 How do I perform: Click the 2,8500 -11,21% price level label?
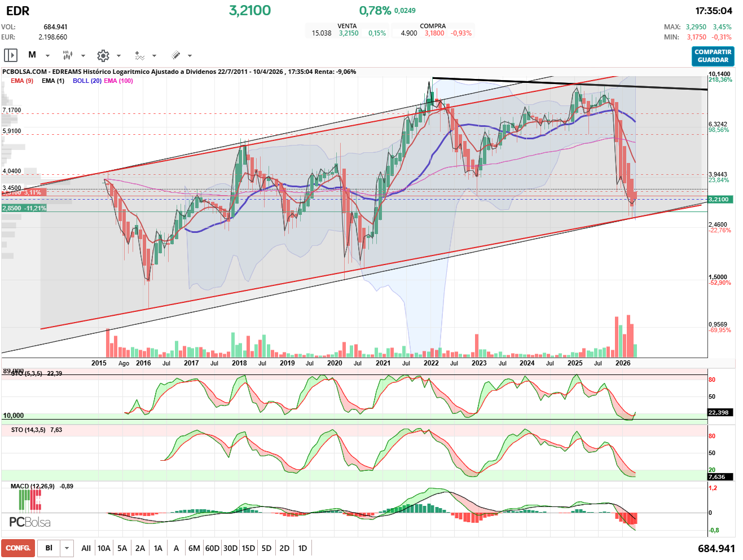click(x=24, y=208)
